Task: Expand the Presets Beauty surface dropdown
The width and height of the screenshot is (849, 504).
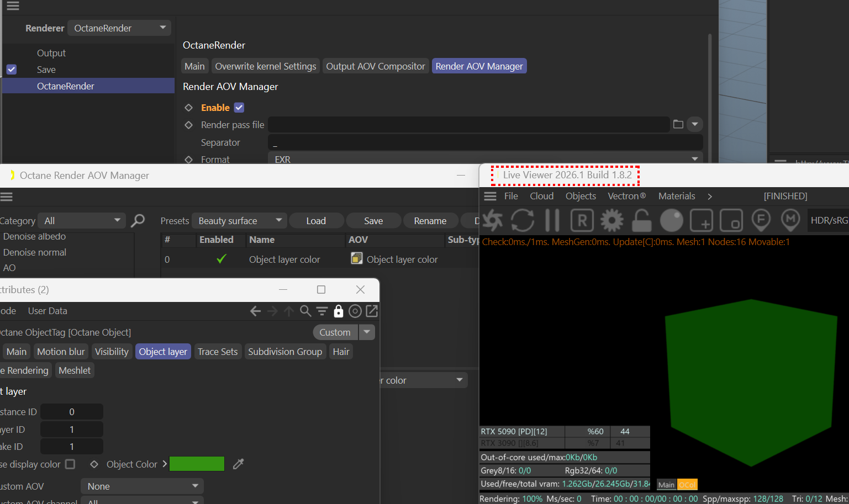Action: point(239,221)
